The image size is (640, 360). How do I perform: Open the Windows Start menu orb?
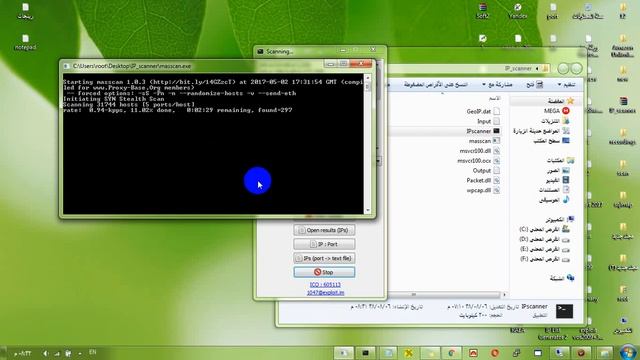pyautogui.click(x=627, y=352)
